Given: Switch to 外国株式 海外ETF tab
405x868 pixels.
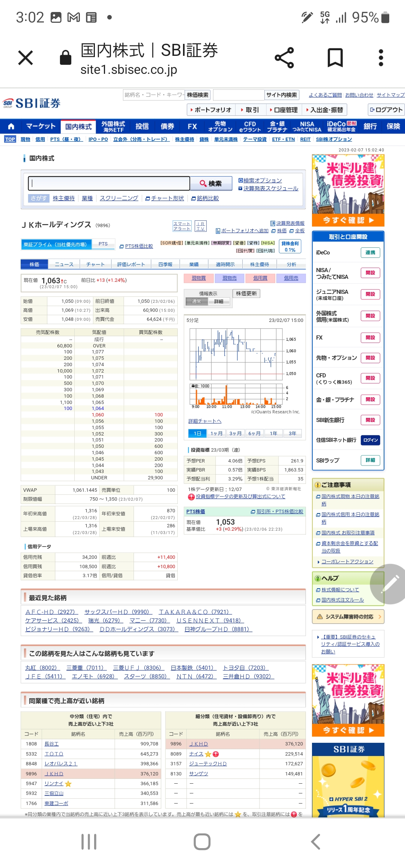Looking at the screenshot, I should tap(113, 126).
